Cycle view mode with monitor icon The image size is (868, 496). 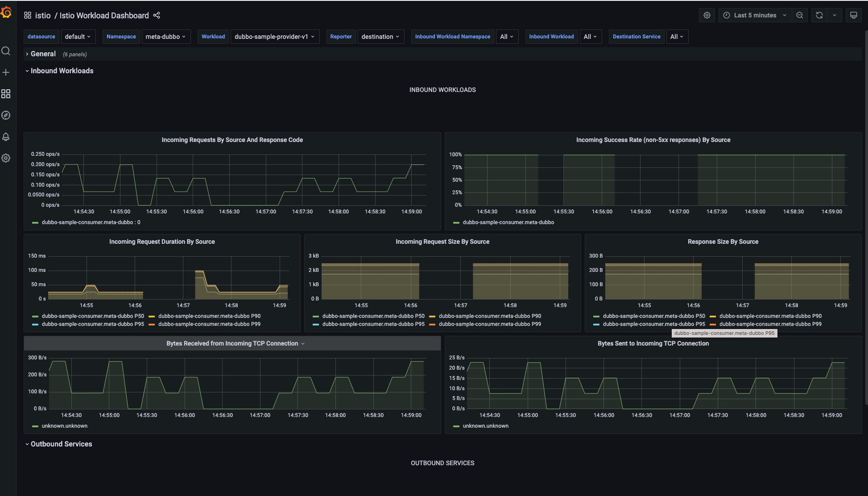click(x=854, y=15)
